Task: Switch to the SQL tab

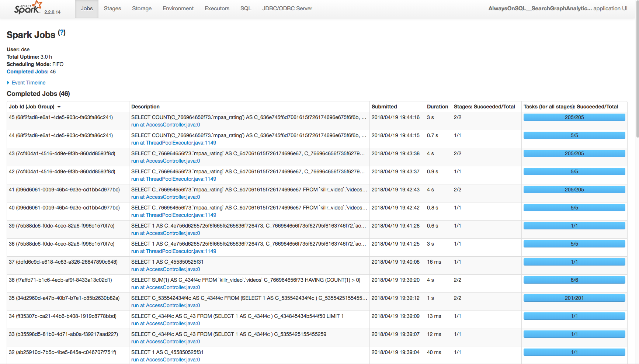Action: coord(246,8)
